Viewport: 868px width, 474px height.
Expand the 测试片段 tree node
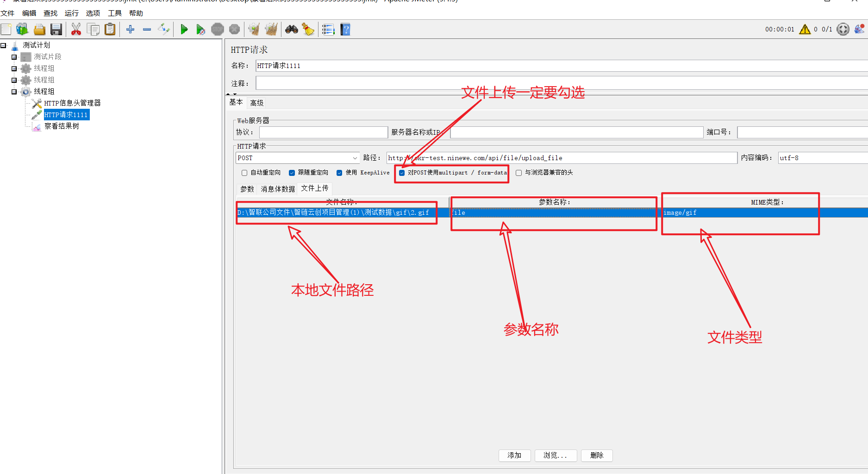pyautogui.click(x=13, y=56)
